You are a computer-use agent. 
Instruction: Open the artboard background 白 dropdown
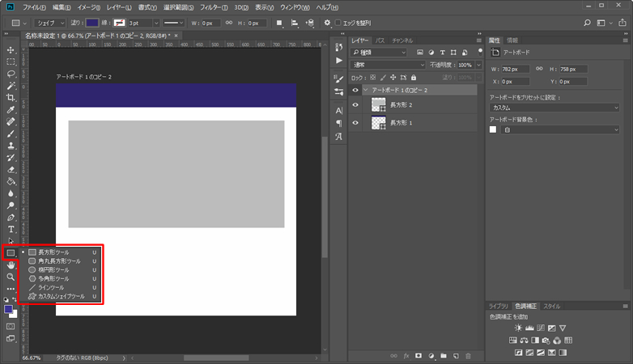[x=560, y=130]
